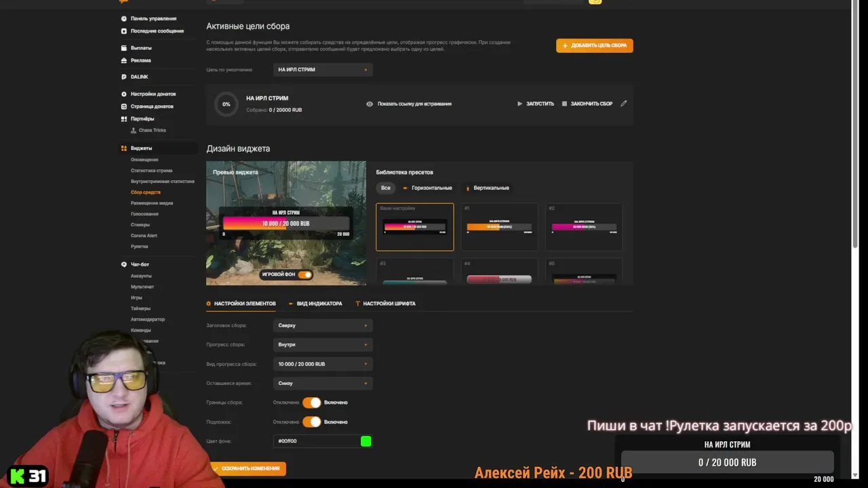868x488 pixels.
Task: Click the widget preview progress bar
Action: 285,224
